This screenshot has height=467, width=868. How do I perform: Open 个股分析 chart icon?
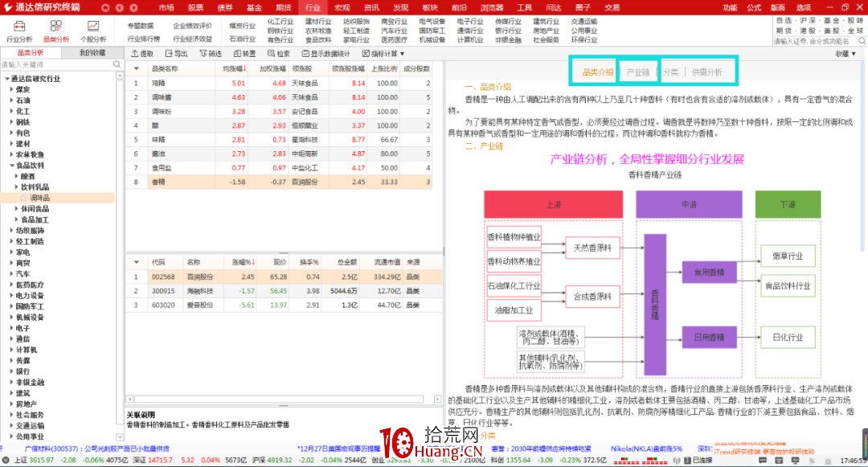pos(93,27)
